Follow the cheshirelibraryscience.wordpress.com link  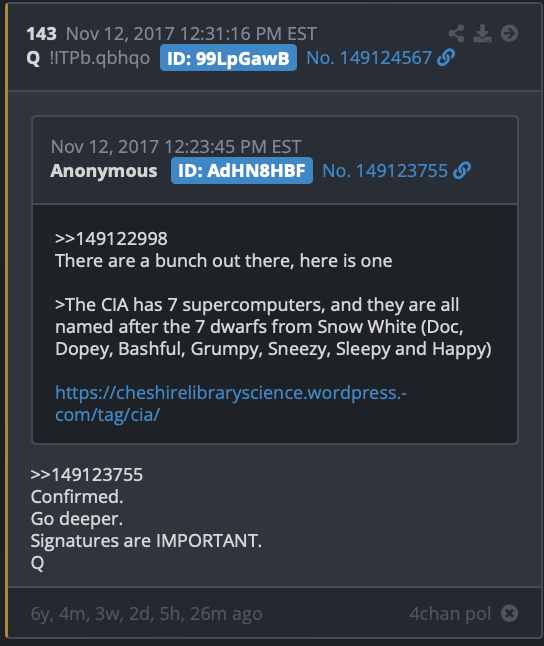(231, 404)
